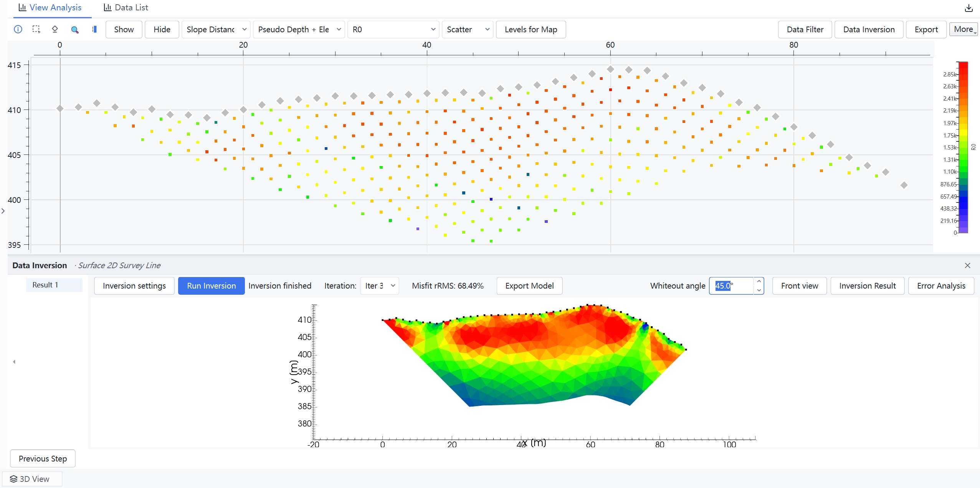Screen dimensions: 980x488
Task: Click the Front view button
Action: 800,286
